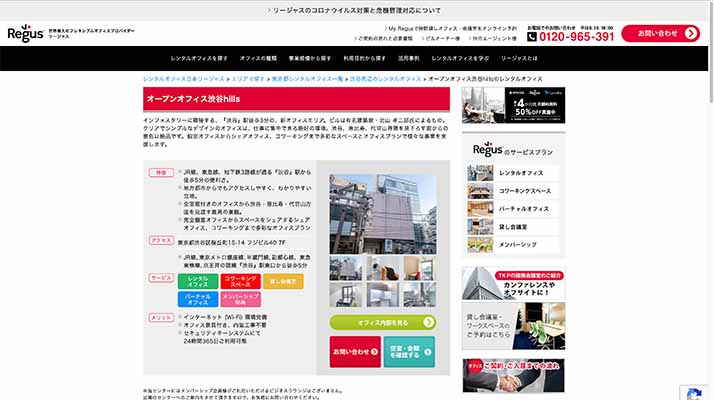Click the 0120-965-391 phone number
The height and width of the screenshot is (400, 714).
pos(577,37)
